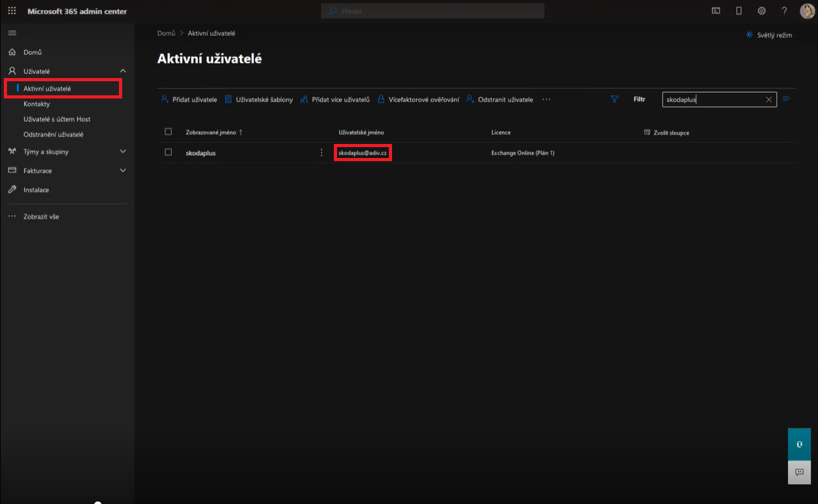Open the feedback chat icon button

tap(799, 472)
